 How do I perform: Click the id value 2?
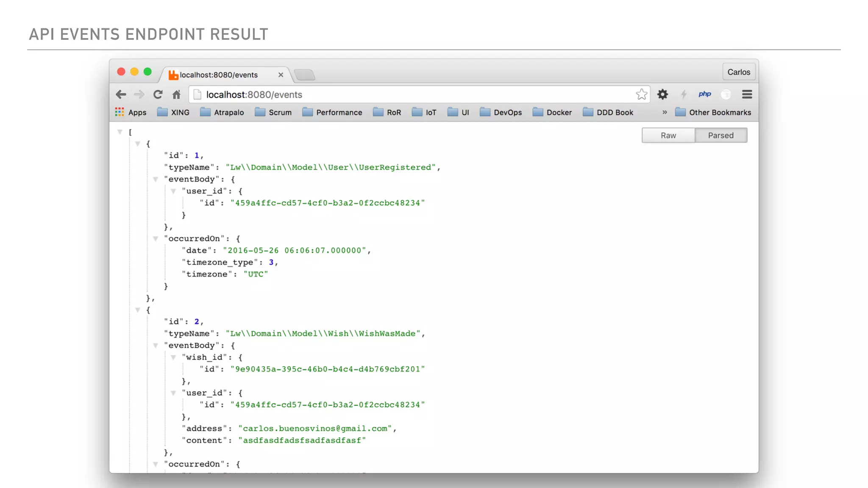click(x=197, y=322)
